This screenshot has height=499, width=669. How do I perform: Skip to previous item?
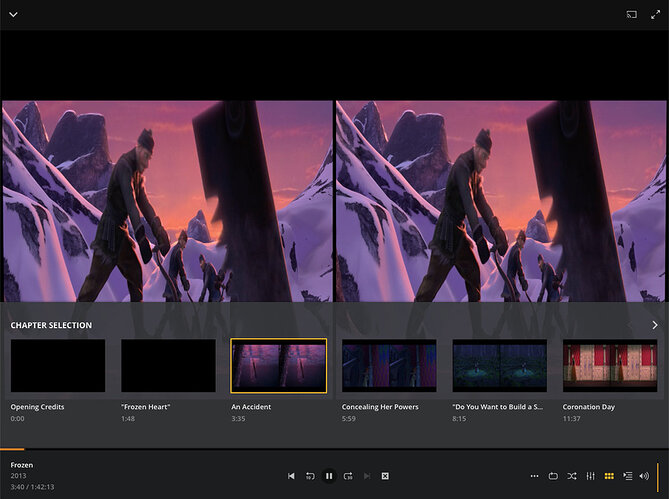coord(291,476)
